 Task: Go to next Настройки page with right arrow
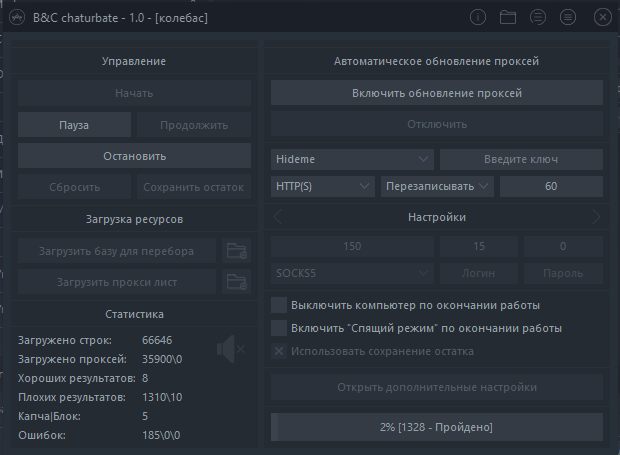[596, 217]
